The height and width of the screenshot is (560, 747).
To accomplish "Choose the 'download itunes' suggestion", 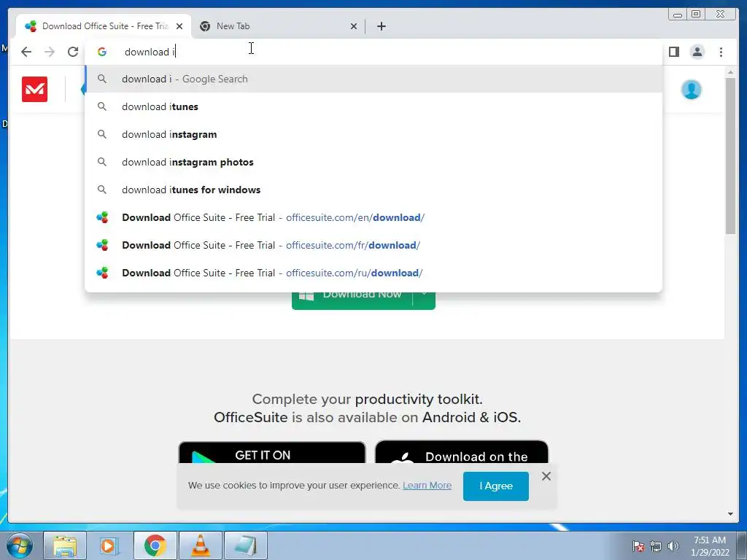I will (x=373, y=106).
